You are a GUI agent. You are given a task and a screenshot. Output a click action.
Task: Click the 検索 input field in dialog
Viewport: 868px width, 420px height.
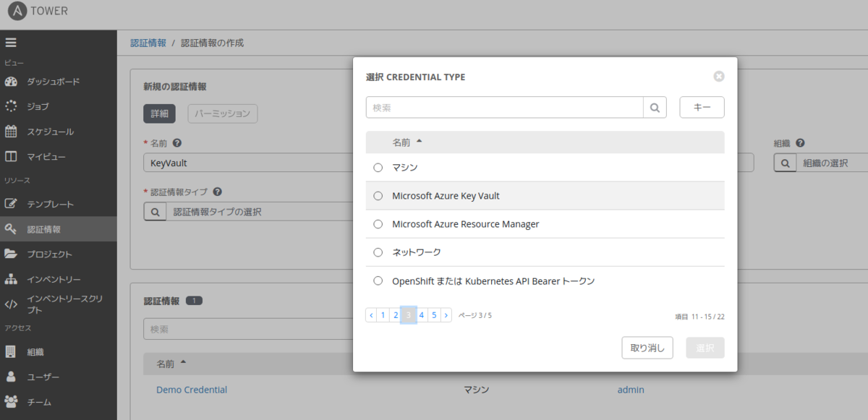click(504, 108)
